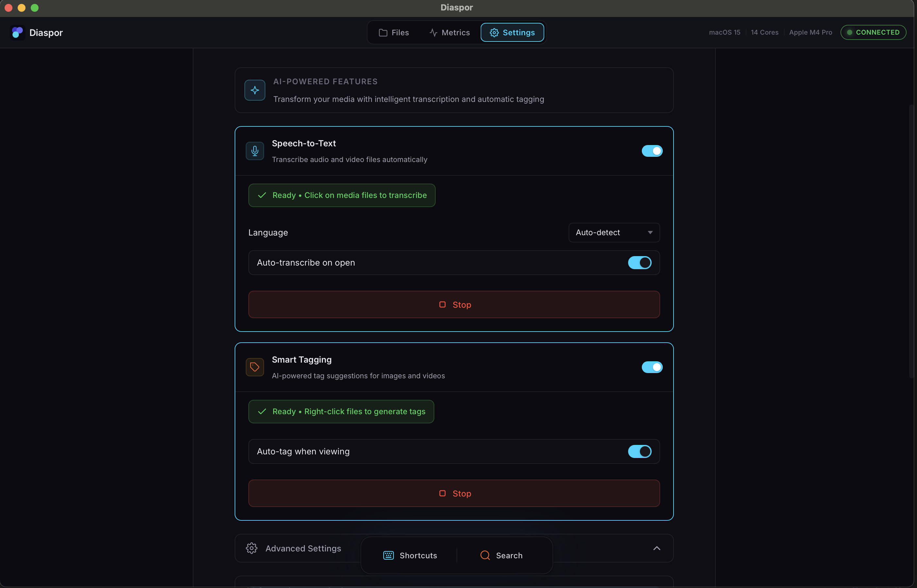Open Search from the bottom bar
Image resolution: width=917 pixels, height=588 pixels.
click(x=501, y=555)
